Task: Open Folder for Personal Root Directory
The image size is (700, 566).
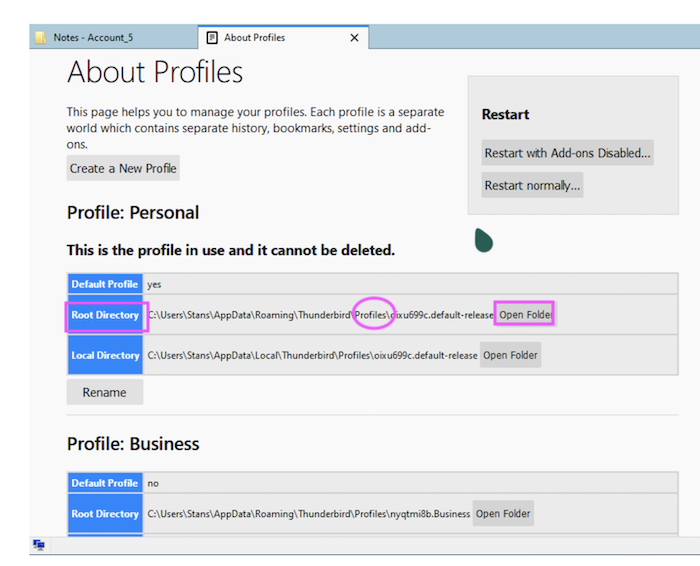Action: point(525,315)
